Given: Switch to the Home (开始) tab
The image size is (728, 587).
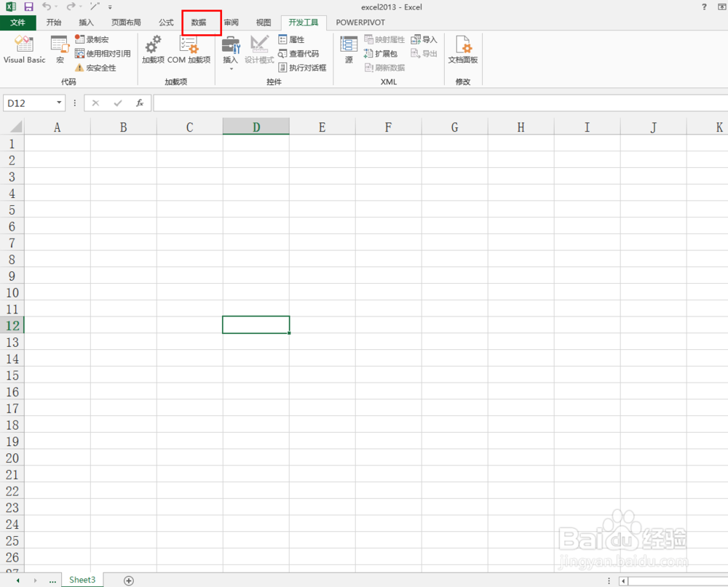Looking at the screenshot, I should pos(54,23).
